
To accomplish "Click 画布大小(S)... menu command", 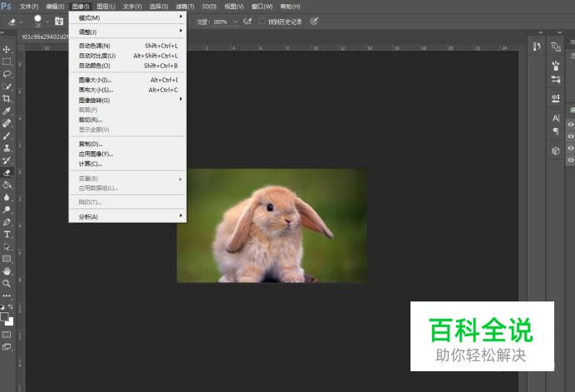I will click(x=96, y=90).
